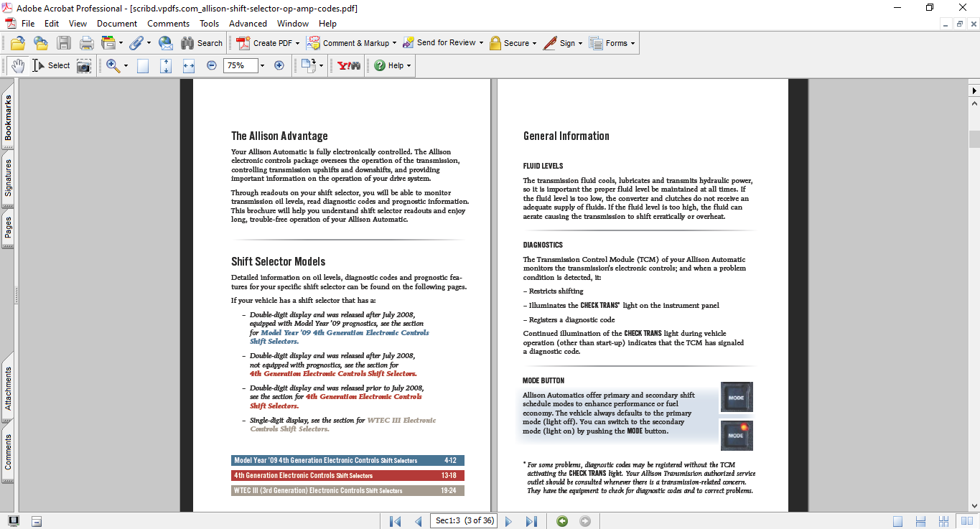This screenshot has width=980, height=529.
Task: Open the Advanced menu
Action: click(248, 24)
